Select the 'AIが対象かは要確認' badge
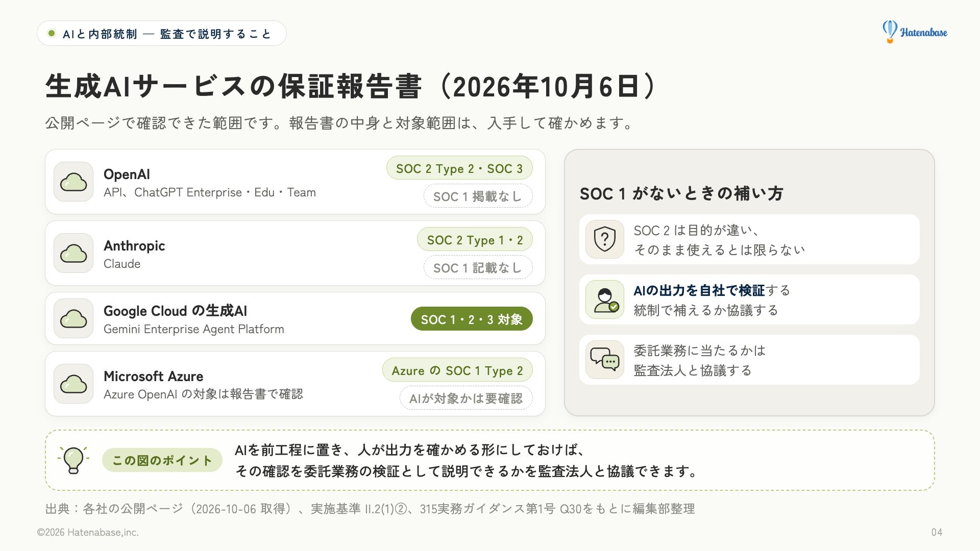The width and height of the screenshot is (980, 551). pyautogui.click(x=466, y=398)
